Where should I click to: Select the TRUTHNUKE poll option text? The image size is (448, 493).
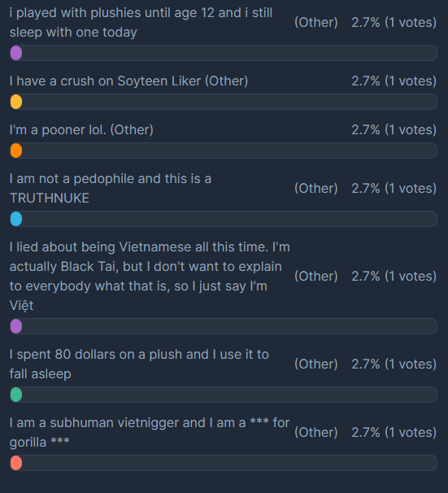point(111,189)
